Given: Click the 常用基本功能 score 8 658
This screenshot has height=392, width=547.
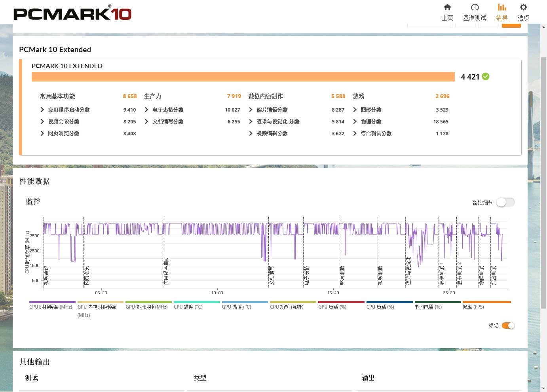Looking at the screenshot, I should pyautogui.click(x=130, y=96).
